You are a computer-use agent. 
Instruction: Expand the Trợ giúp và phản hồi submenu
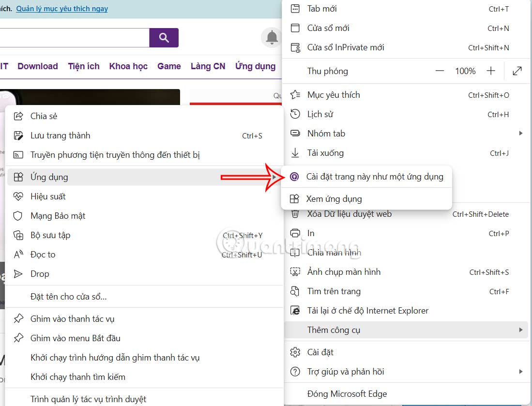[521, 372]
